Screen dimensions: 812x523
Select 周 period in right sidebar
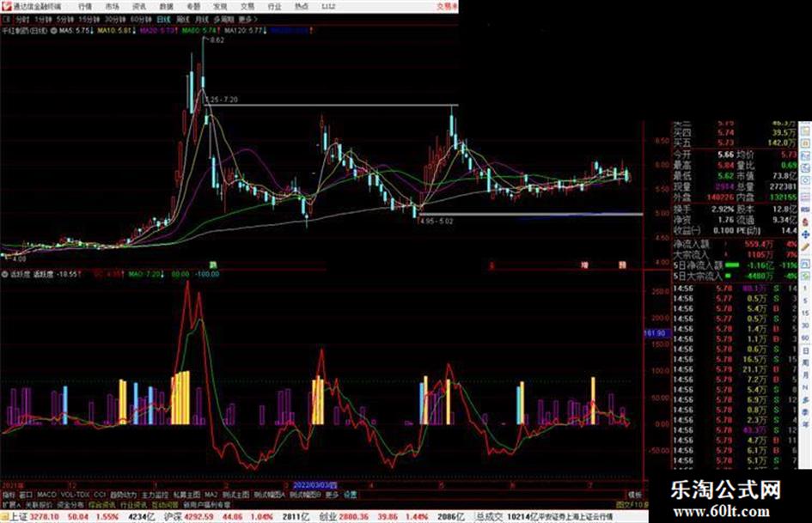point(806,362)
